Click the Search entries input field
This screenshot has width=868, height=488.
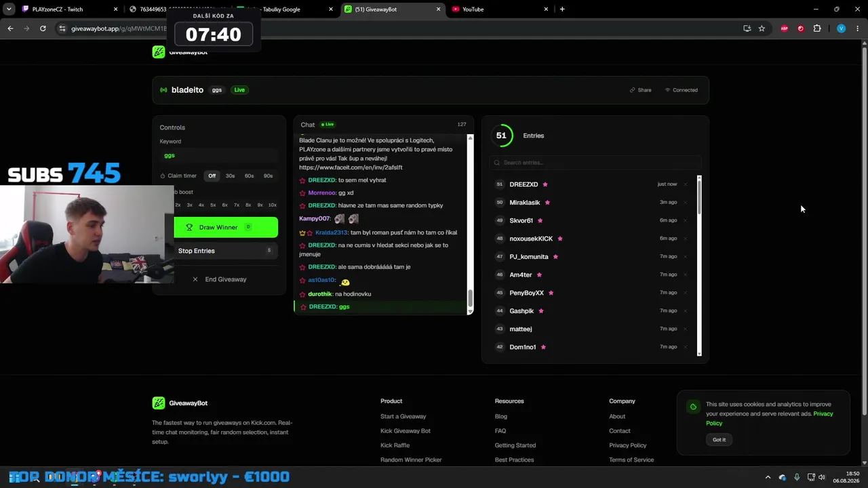tap(595, 163)
